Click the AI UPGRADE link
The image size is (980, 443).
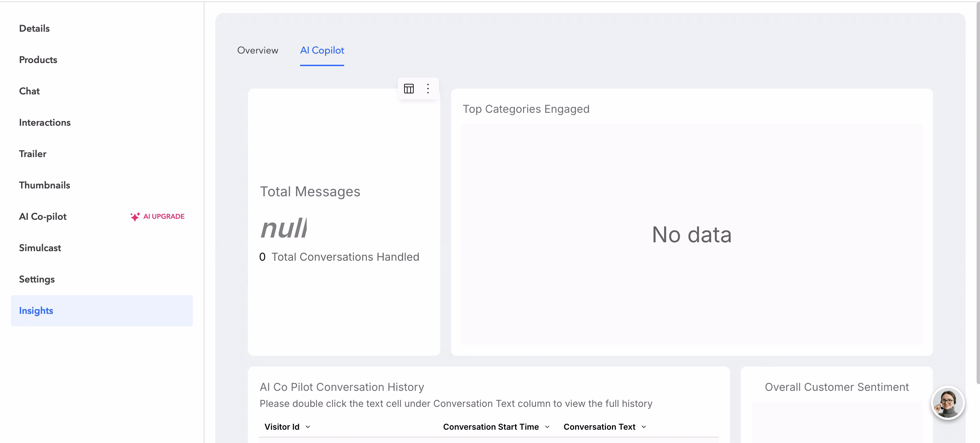[164, 216]
